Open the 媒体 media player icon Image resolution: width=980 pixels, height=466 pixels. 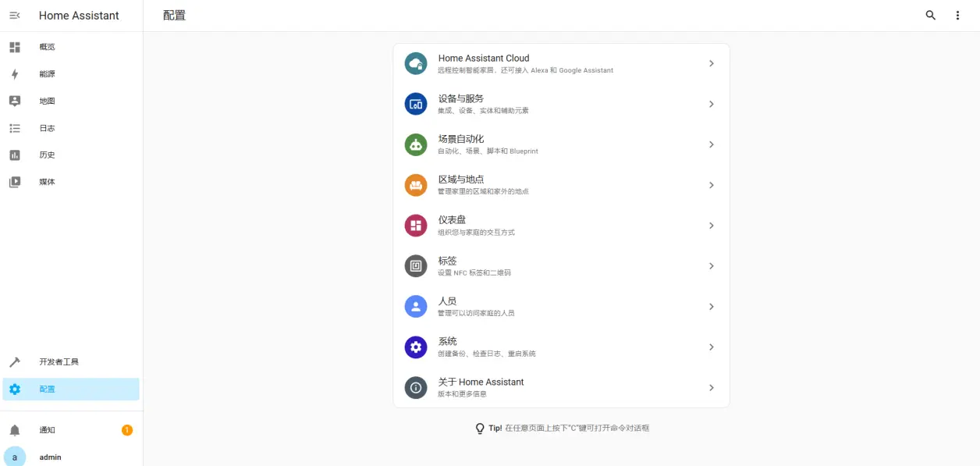coord(15,182)
